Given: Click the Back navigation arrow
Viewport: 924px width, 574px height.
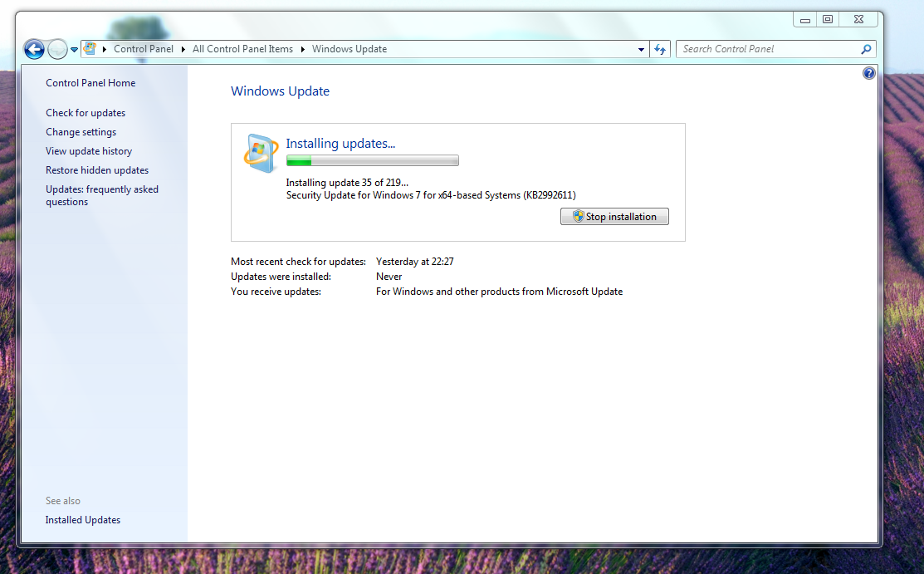Looking at the screenshot, I should (x=34, y=49).
